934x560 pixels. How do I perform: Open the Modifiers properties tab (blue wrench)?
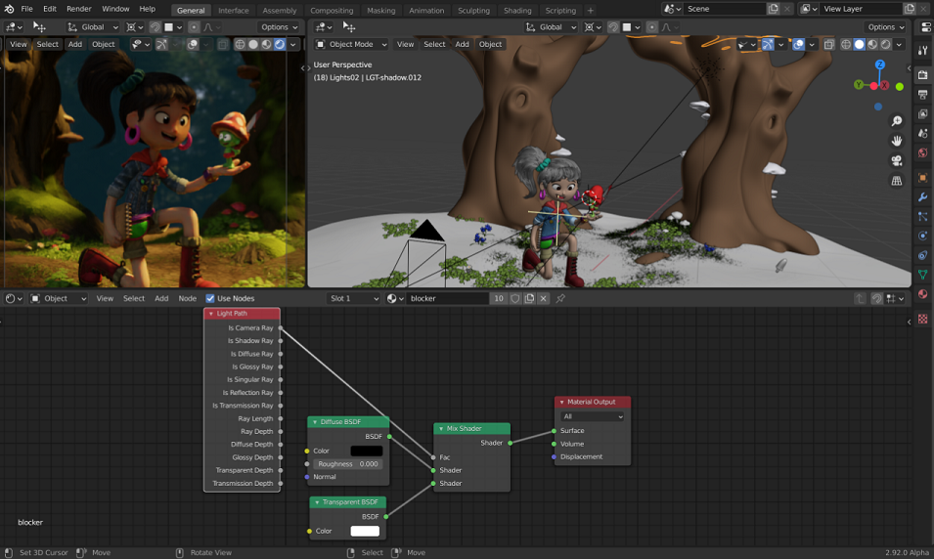(922, 197)
